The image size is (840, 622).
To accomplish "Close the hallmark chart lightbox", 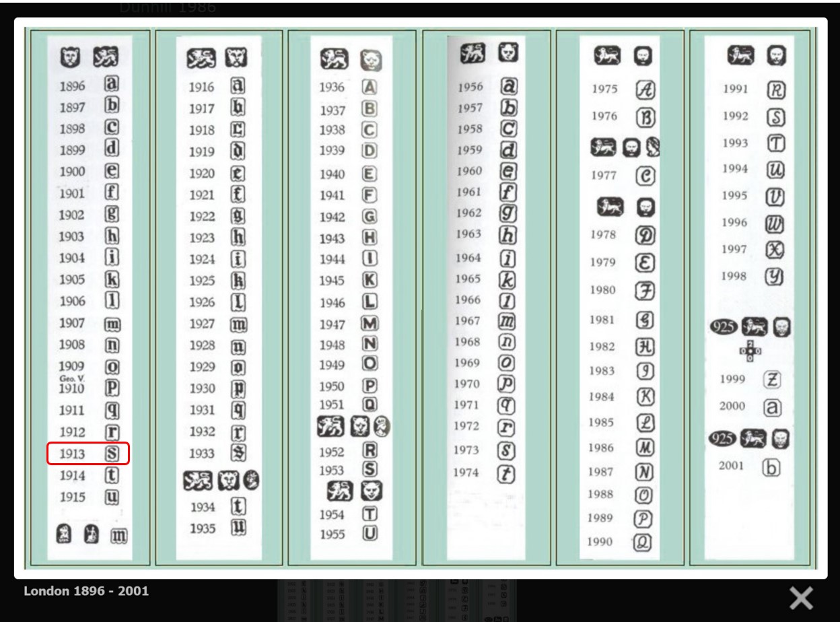I will (x=801, y=597).
